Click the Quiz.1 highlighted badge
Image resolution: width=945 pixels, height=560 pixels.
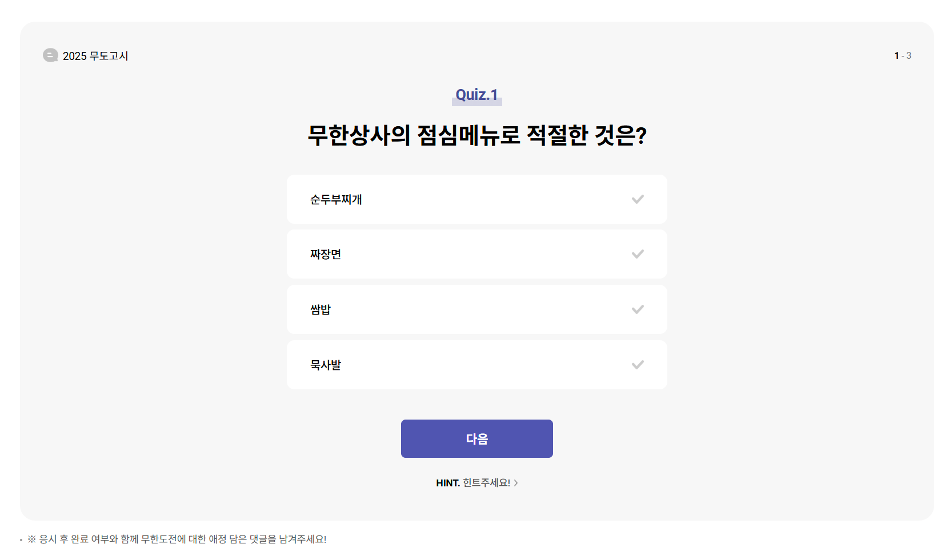(476, 96)
